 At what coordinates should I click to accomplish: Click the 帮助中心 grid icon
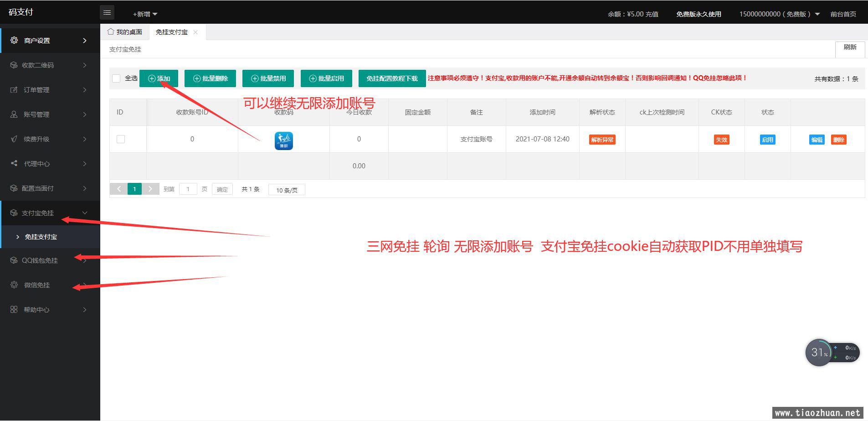click(x=14, y=309)
